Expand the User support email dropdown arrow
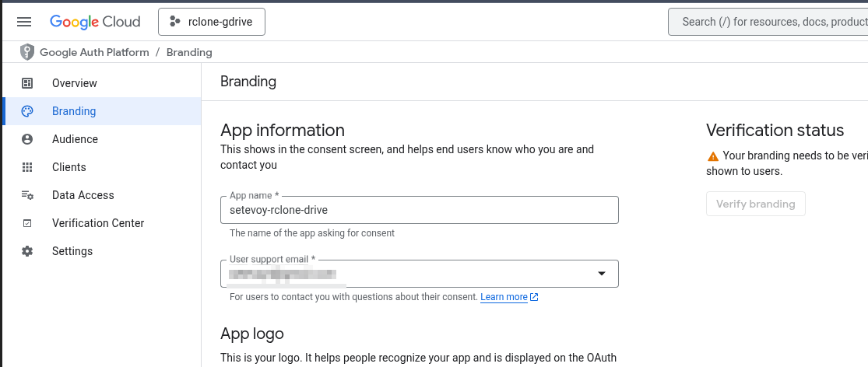Viewport: 868px width, 367px height. click(601, 274)
